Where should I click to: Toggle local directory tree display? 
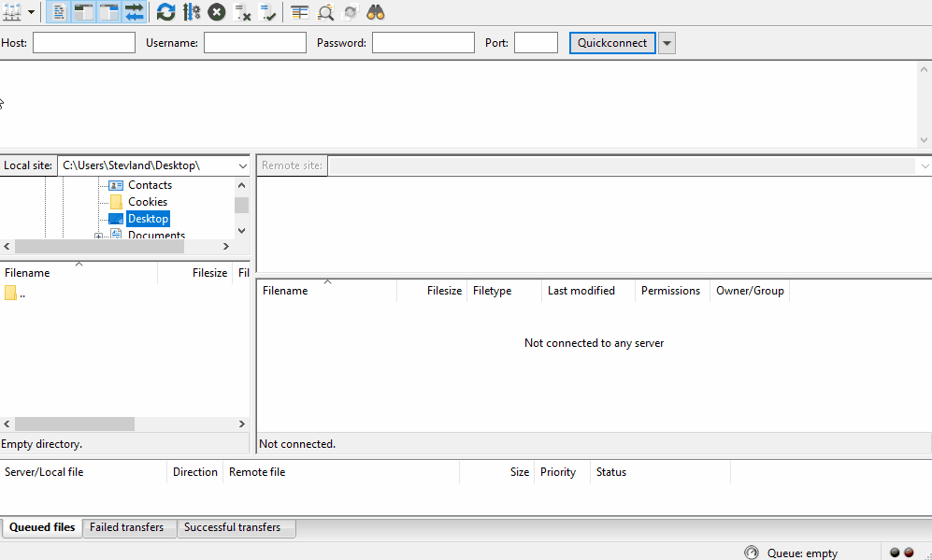[84, 12]
